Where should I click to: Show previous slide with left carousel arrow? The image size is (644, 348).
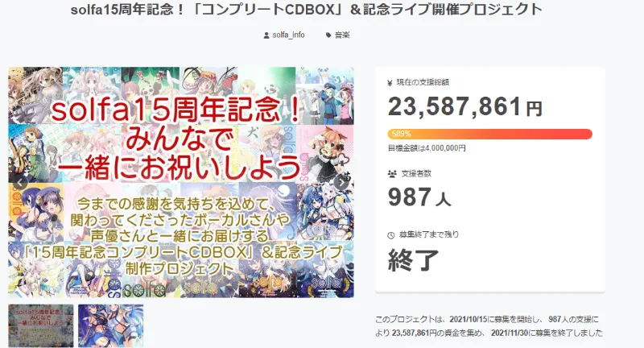point(21,183)
